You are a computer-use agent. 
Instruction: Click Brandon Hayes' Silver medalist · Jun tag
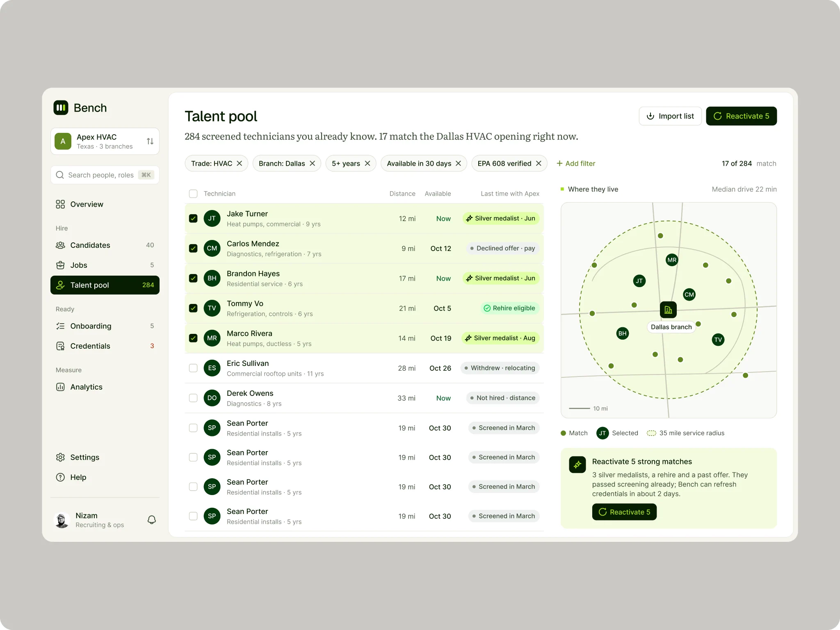point(501,278)
